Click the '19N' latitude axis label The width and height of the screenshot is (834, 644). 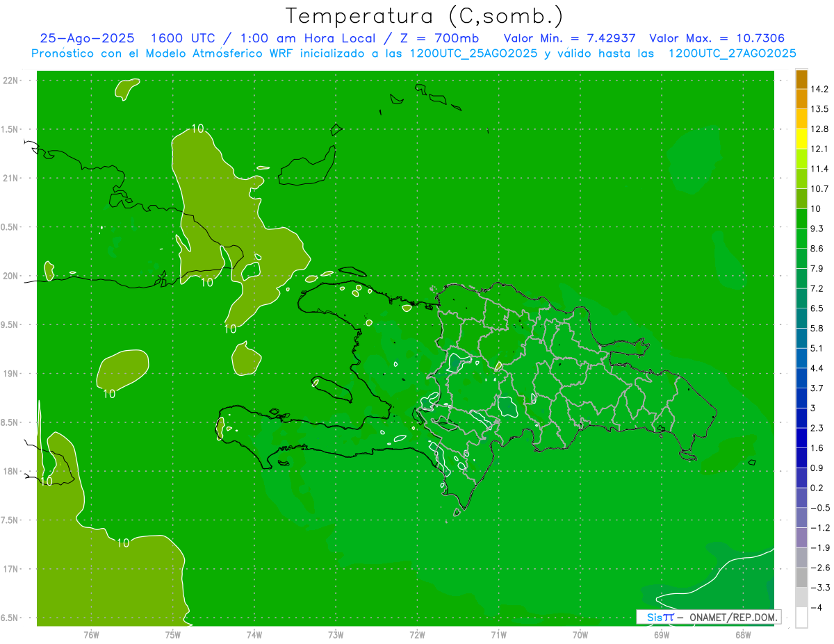tap(11, 374)
